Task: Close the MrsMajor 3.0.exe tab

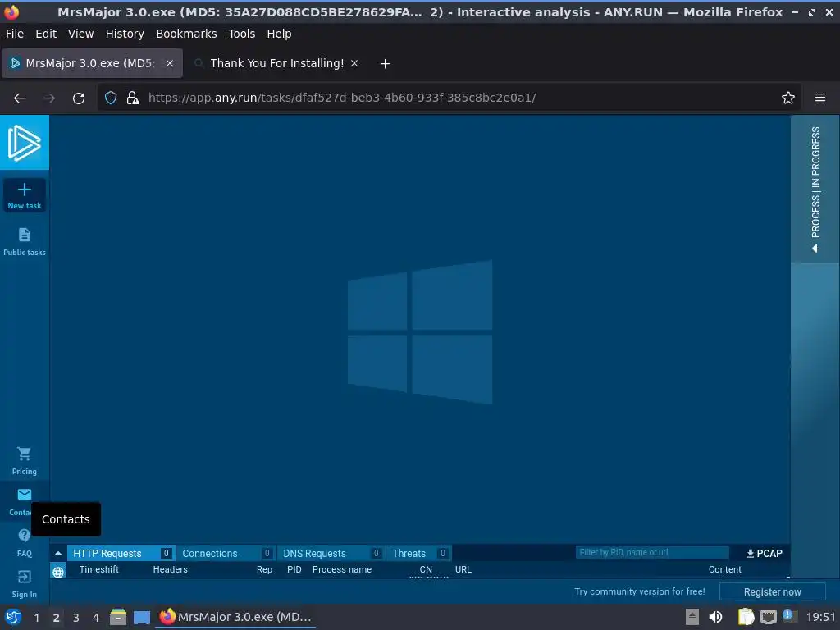Action: (169, 63)
